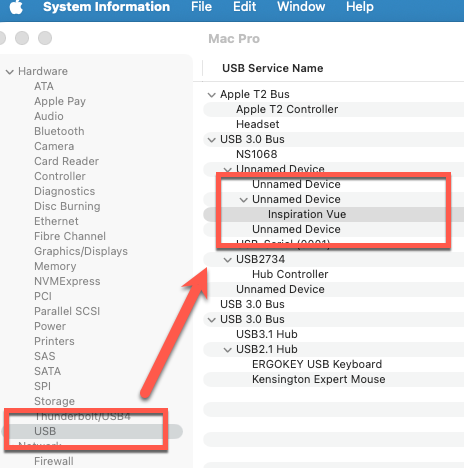Open the Help menu
Screen dimensions: 464x468
(359, 7)
